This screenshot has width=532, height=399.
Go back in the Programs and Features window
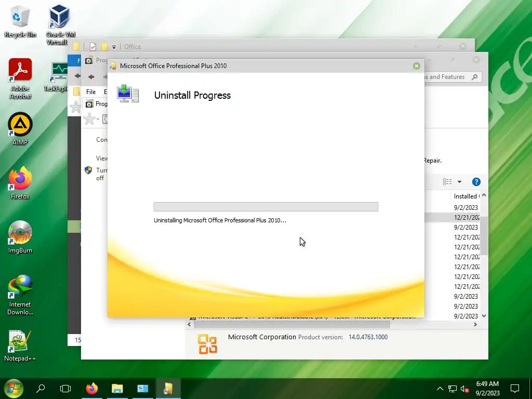click(91, 77)
